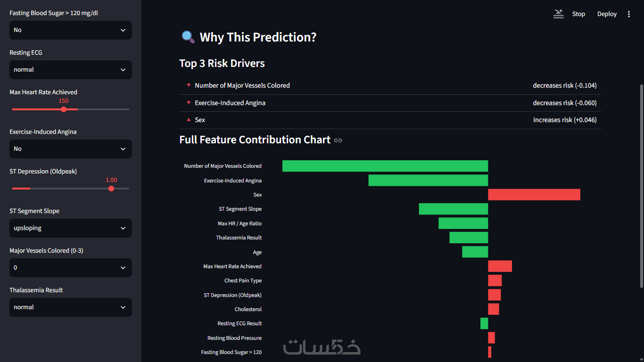
Task: Click the red Sex bar in chart
Action: click(534, 195)
